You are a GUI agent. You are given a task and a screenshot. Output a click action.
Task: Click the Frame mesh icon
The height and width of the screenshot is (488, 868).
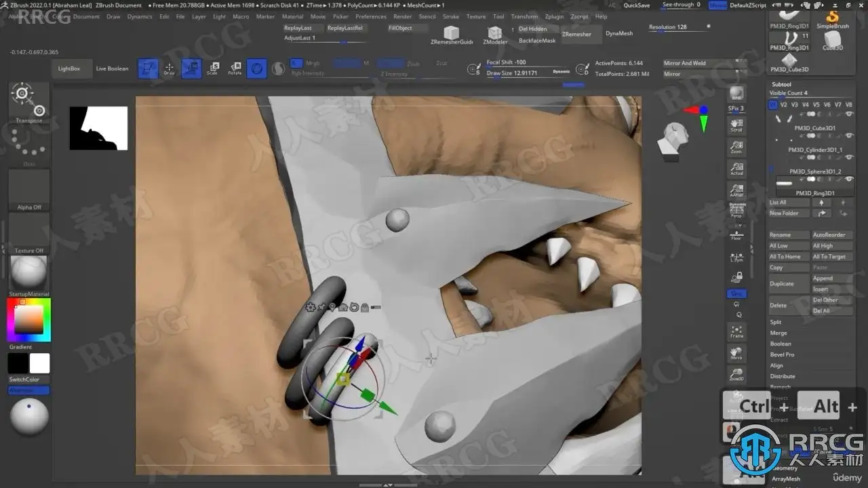pyautogui.click(x=736, y=331)
